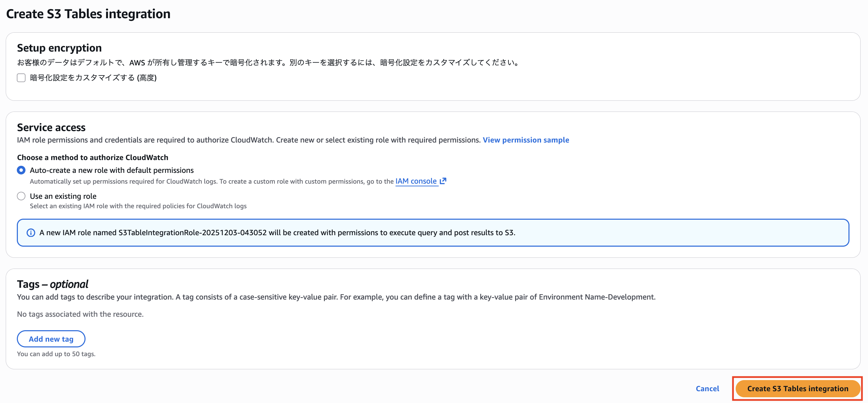
Task: Uncheck the advanced encryption customization box
Action: 21,77
